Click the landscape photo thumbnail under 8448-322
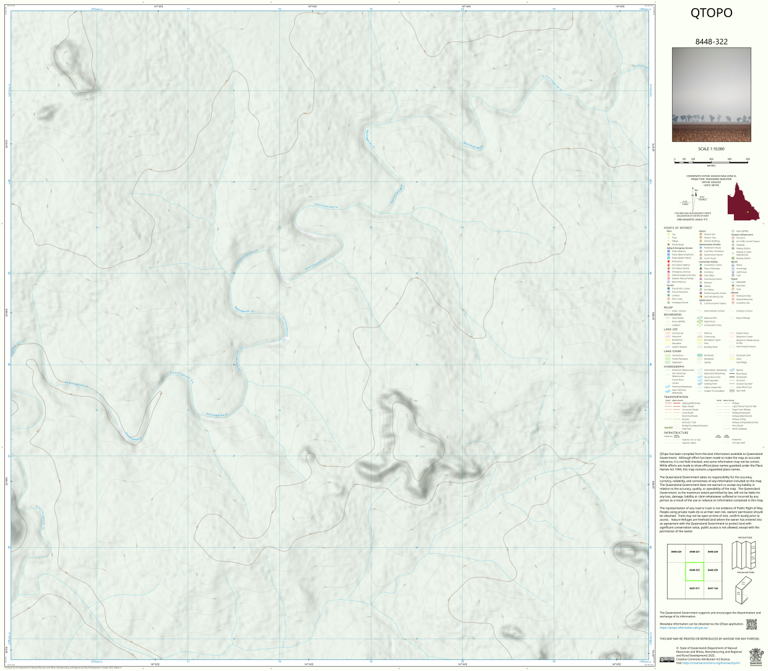The image size is (768, 671). point(711,95)
